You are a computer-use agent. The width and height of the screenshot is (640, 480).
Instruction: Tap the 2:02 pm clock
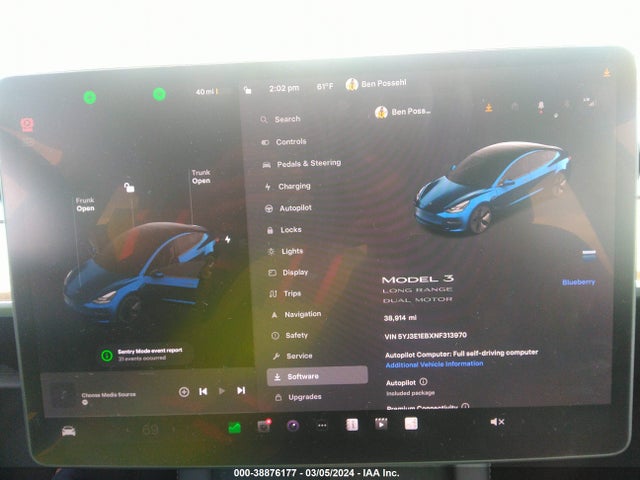coord(284,88)
